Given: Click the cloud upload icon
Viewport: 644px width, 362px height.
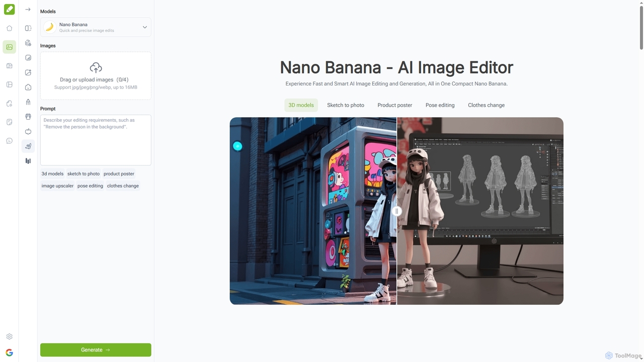Looking at the screenshot, I should [x=96, y=67].
